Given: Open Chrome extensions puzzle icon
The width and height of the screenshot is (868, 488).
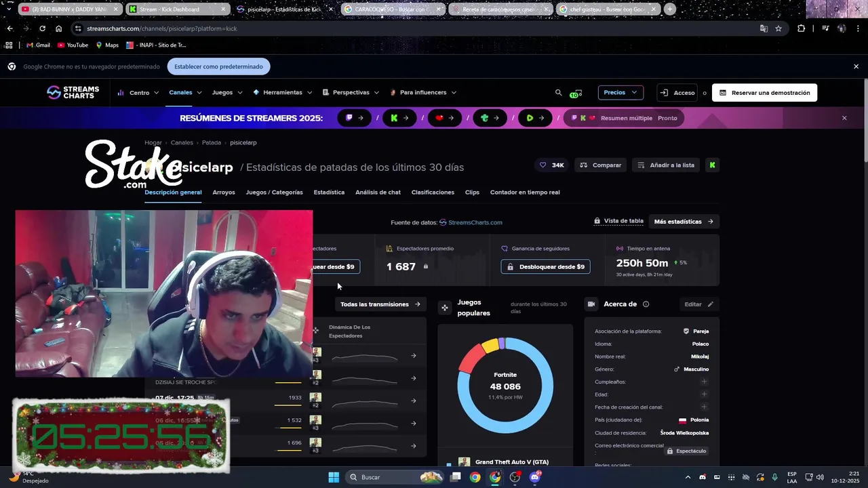Looking at the screenshot, I should [802, 28].
